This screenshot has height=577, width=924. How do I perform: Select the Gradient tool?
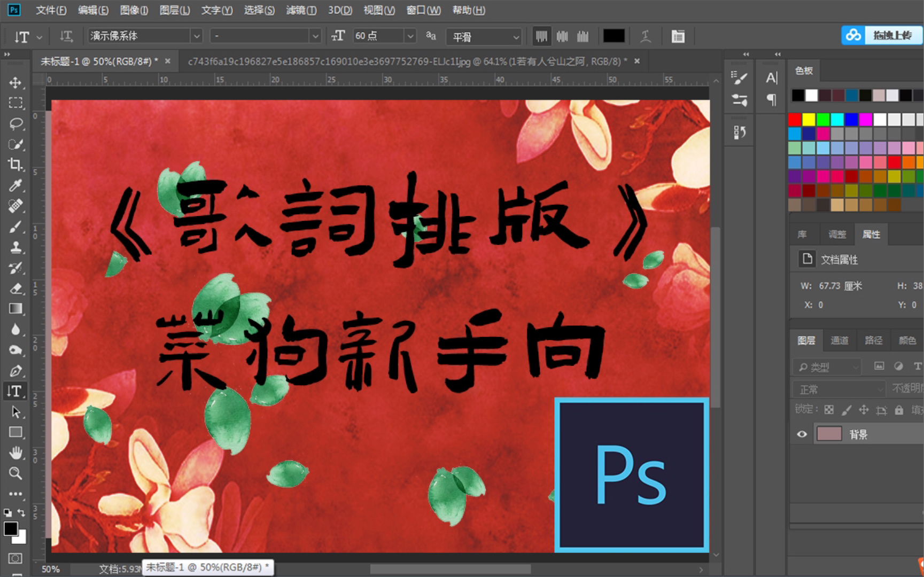tap(15, 309)
